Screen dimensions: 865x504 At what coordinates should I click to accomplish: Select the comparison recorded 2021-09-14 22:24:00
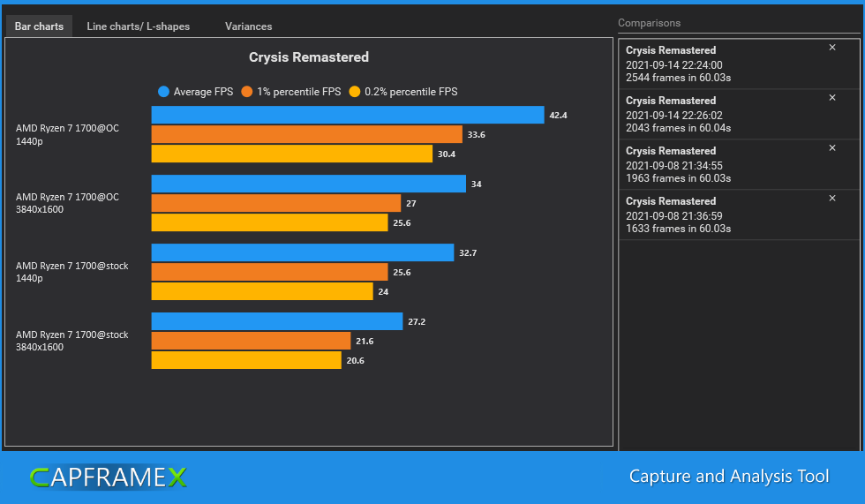(x=739, y=64)
